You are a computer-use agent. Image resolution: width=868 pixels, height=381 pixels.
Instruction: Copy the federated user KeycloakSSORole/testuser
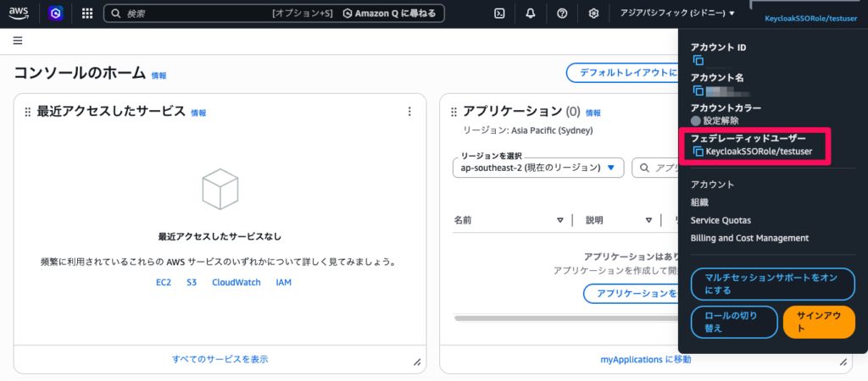pos(698,152)
